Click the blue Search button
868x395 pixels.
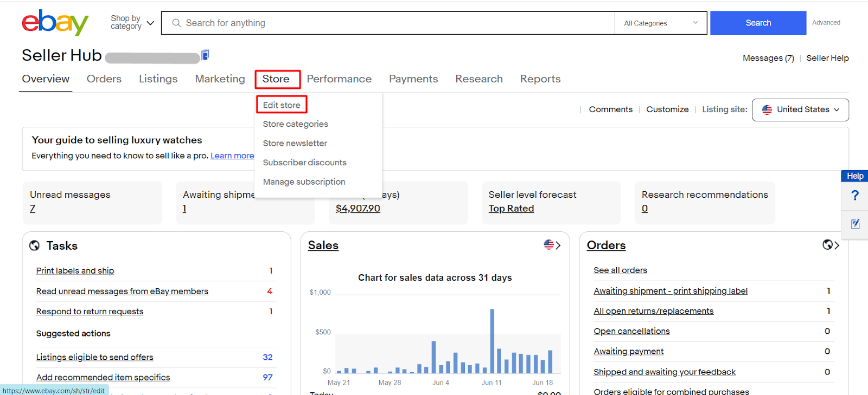[758, 23]
